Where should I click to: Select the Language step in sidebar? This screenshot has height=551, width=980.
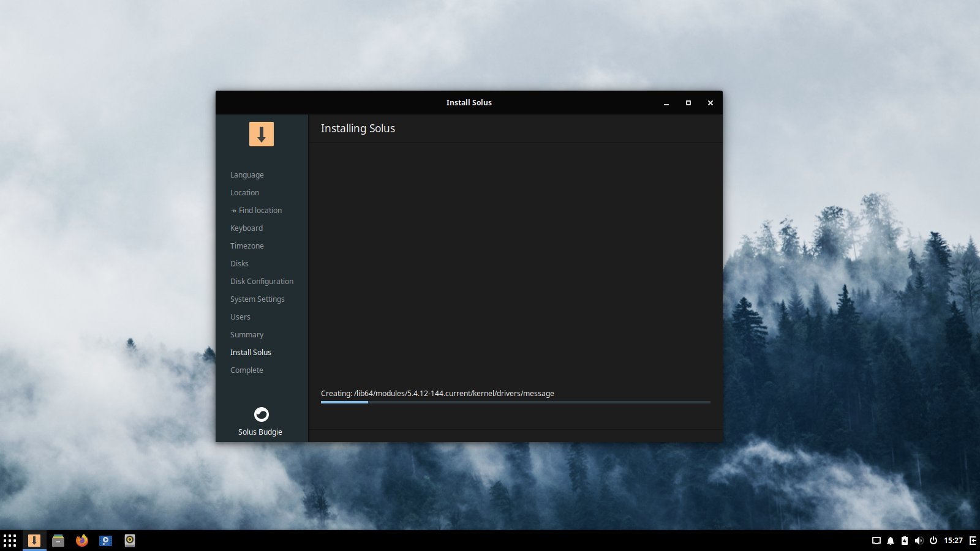(x=247, y=175)
